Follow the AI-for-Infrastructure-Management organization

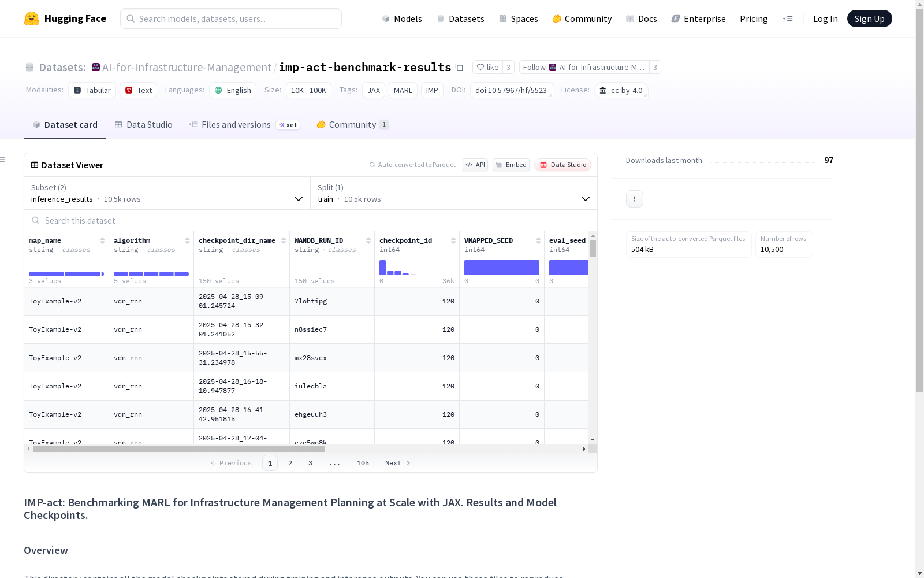[584, 67]
